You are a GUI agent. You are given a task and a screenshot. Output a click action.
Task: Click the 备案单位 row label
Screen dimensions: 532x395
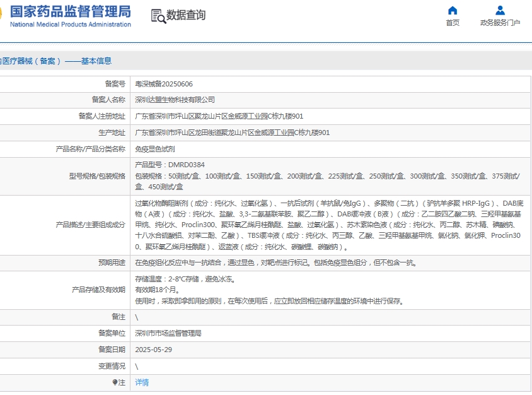[112, 333]
